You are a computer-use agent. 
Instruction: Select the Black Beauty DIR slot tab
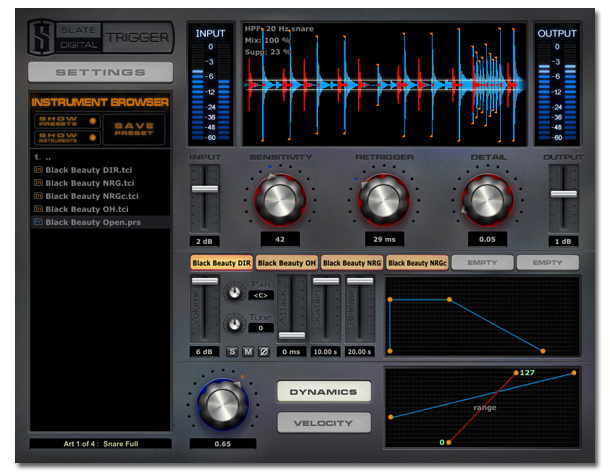point(221,263)
